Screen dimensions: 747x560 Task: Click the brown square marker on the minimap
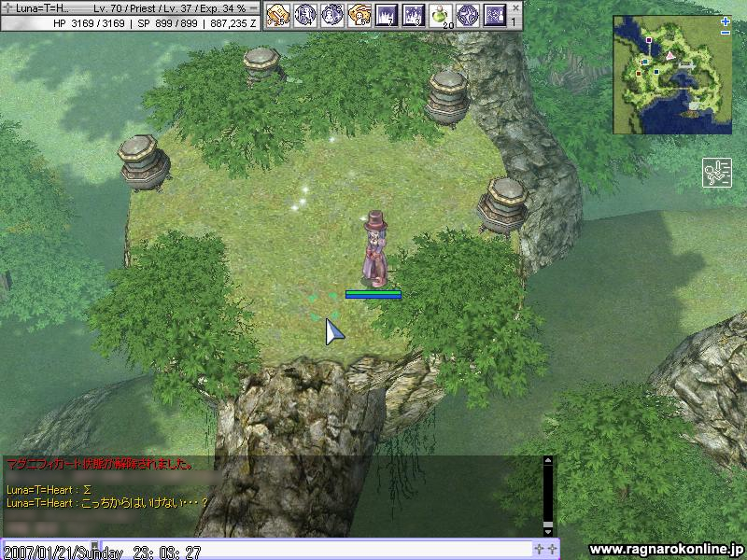(639, 74)
